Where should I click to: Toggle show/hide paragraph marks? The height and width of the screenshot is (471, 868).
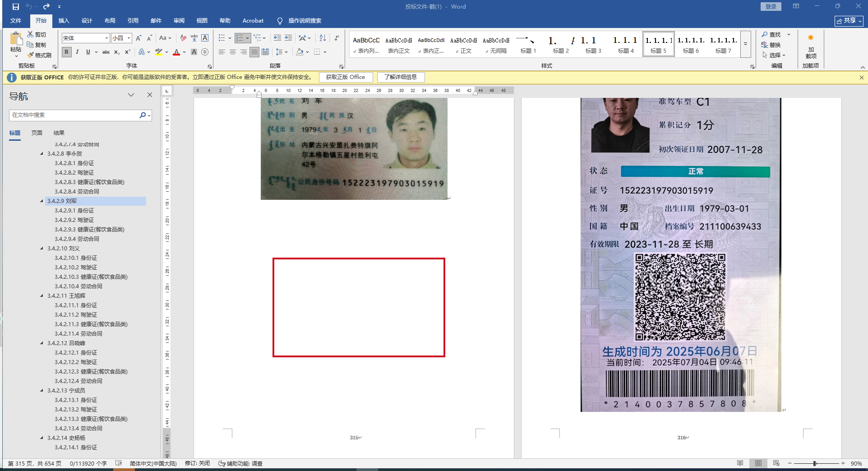tap(337, 38)
